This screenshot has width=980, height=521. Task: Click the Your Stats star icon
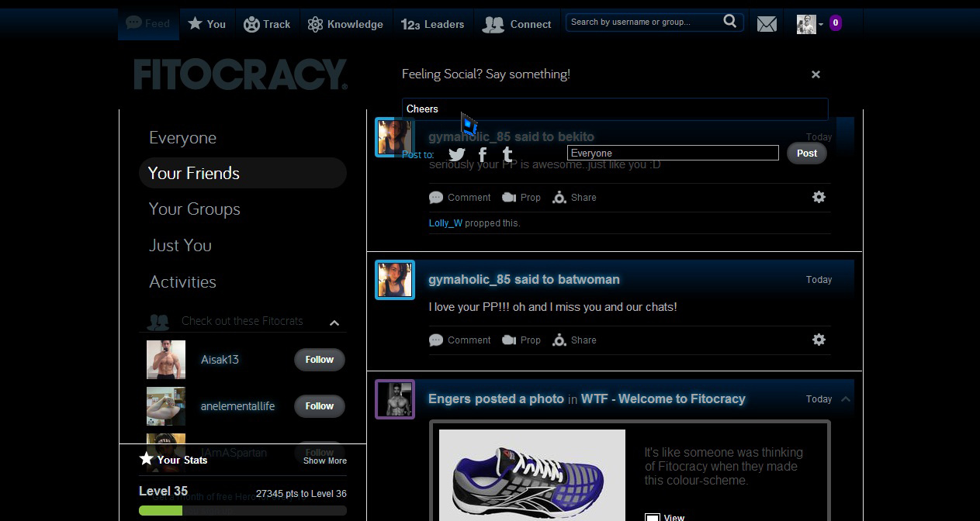coord(146,459)
